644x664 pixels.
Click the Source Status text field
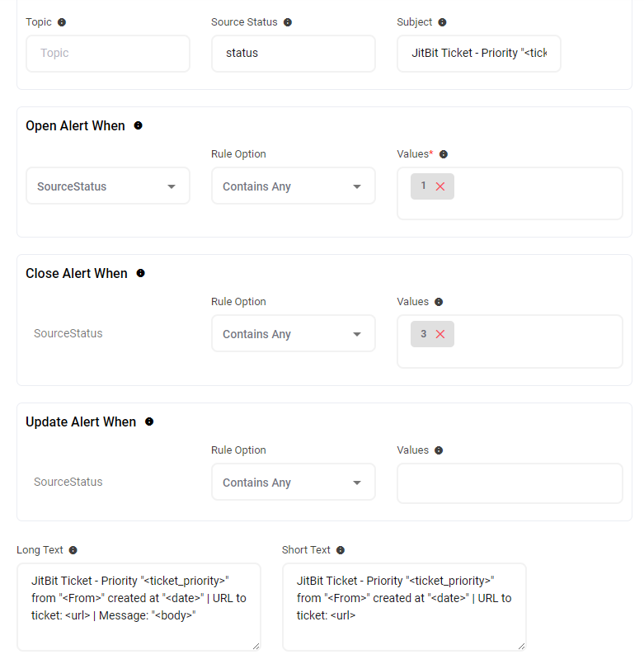[x=293, y=54]
